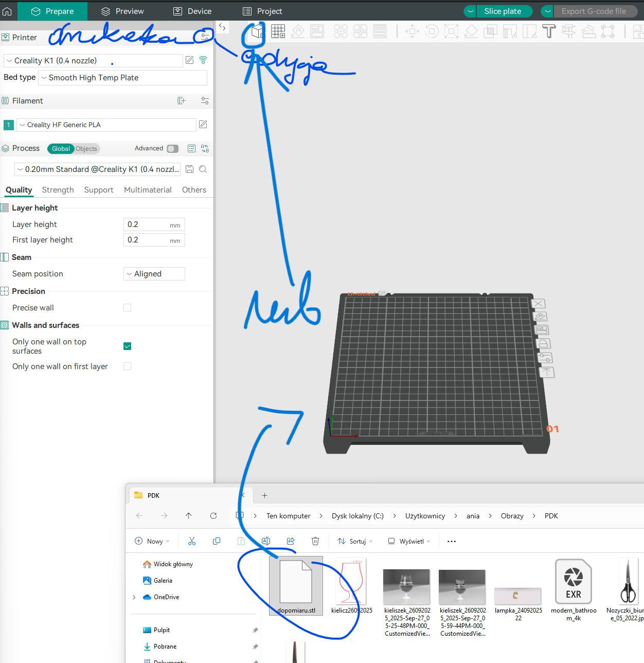Click the Add plate grid icon

point(278,32)
